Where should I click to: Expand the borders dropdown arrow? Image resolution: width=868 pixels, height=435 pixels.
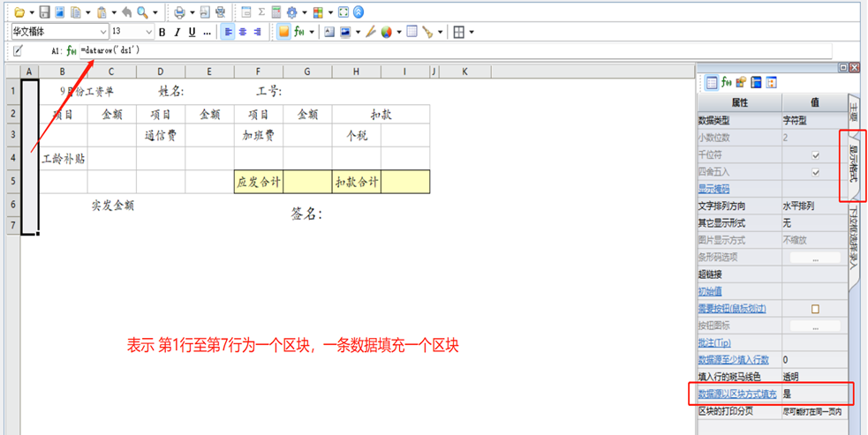(472, 33)
